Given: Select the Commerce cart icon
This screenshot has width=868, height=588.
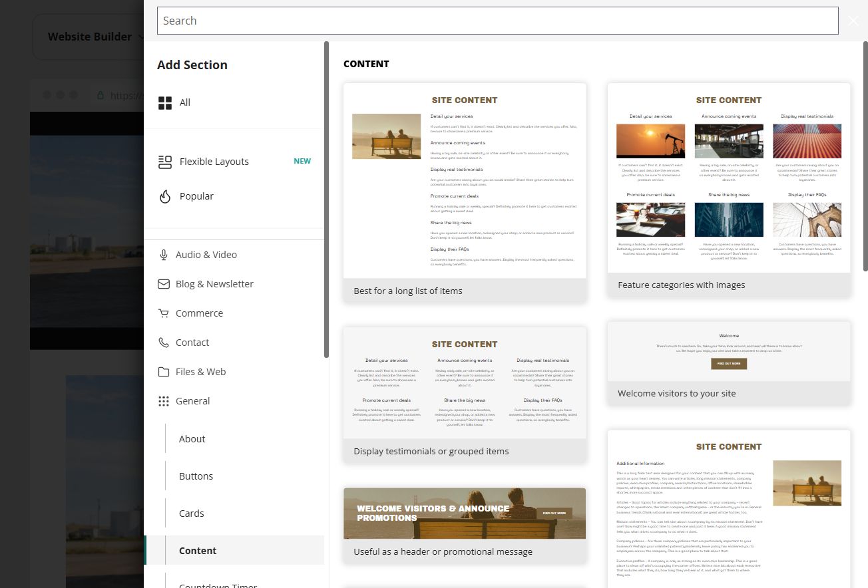Looking at the screenshot, I should (x=164, y=313).
